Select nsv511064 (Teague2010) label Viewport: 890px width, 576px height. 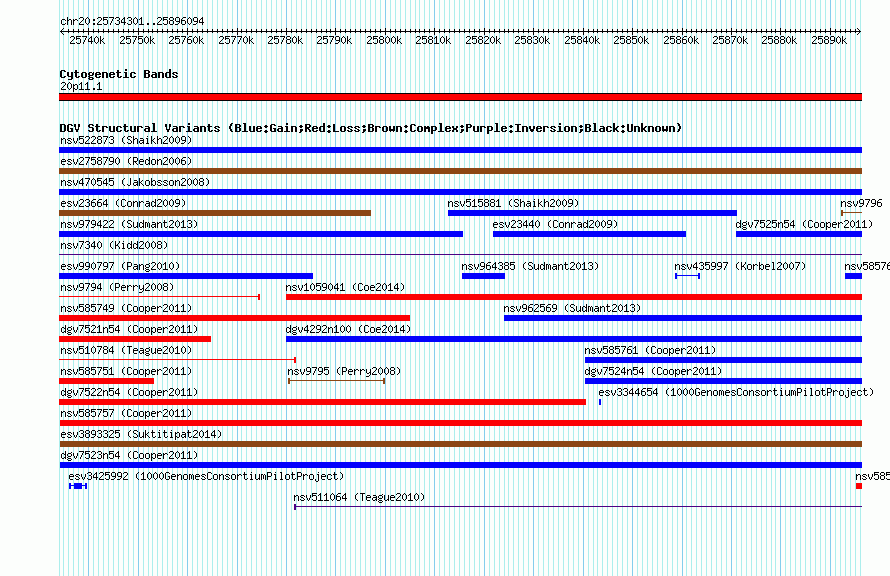(359, 497)
